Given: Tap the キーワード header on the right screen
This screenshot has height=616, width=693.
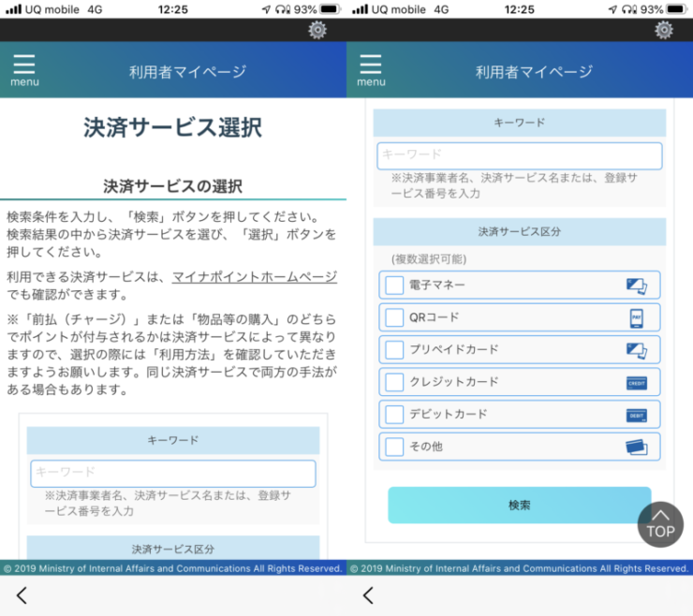Looking at the screenshot, I should 520,123.
